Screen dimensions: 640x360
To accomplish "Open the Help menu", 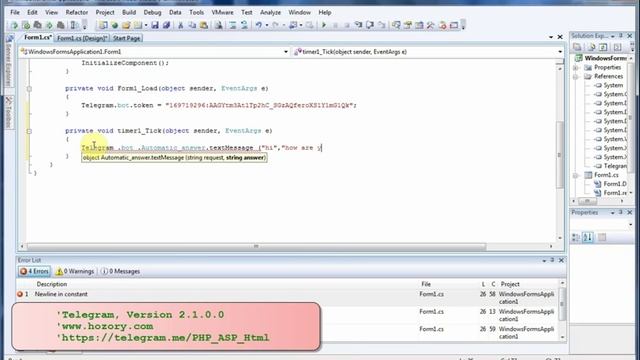I will [325, 12].
